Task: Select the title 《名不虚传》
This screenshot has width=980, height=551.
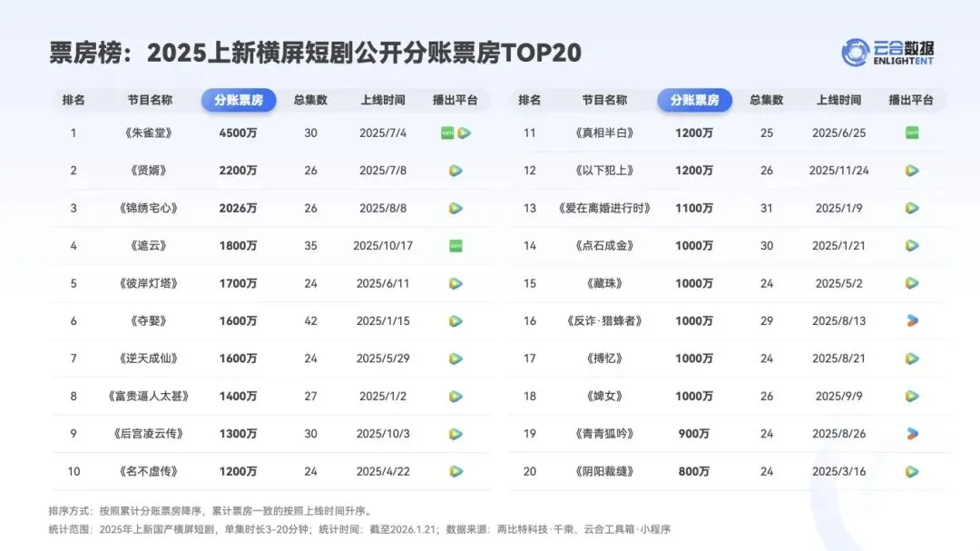Action: [148, 471]
